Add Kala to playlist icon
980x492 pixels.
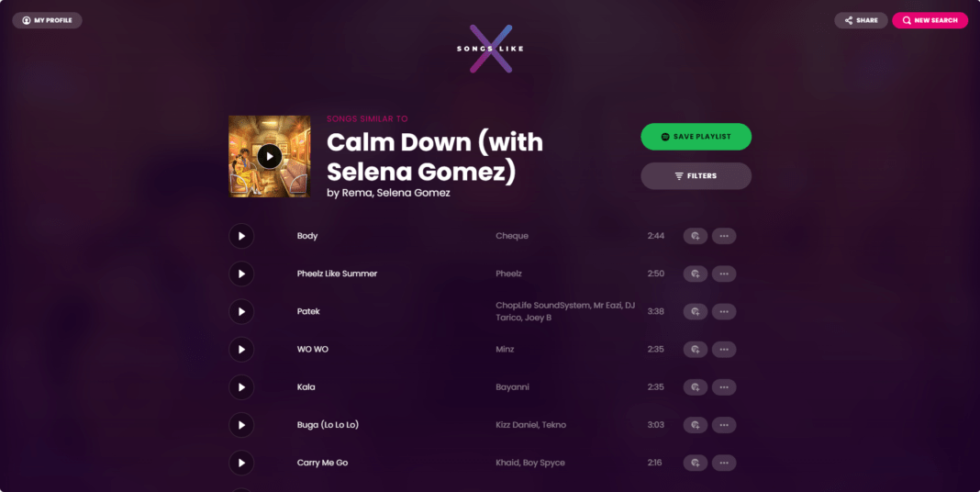coord(695,387)
